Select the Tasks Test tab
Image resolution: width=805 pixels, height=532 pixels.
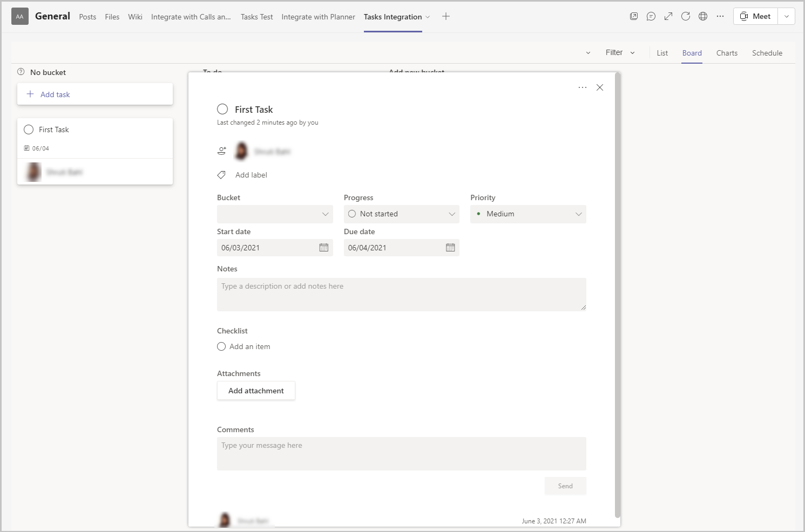coord(257,17)
